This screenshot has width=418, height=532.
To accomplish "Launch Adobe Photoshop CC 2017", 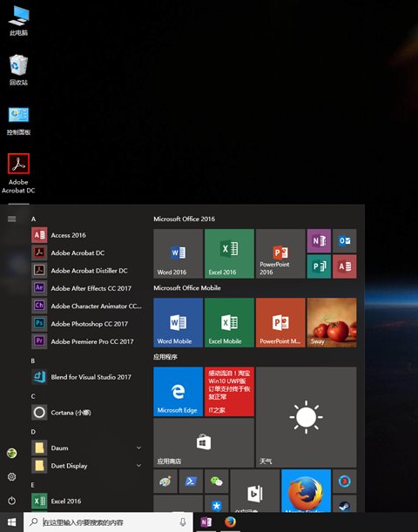I will click(86, 324).
